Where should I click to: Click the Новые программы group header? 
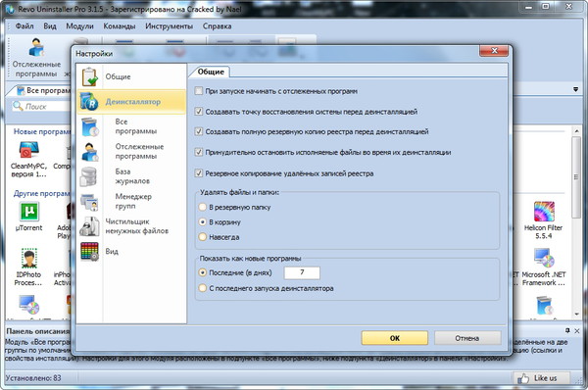[42, 131]
